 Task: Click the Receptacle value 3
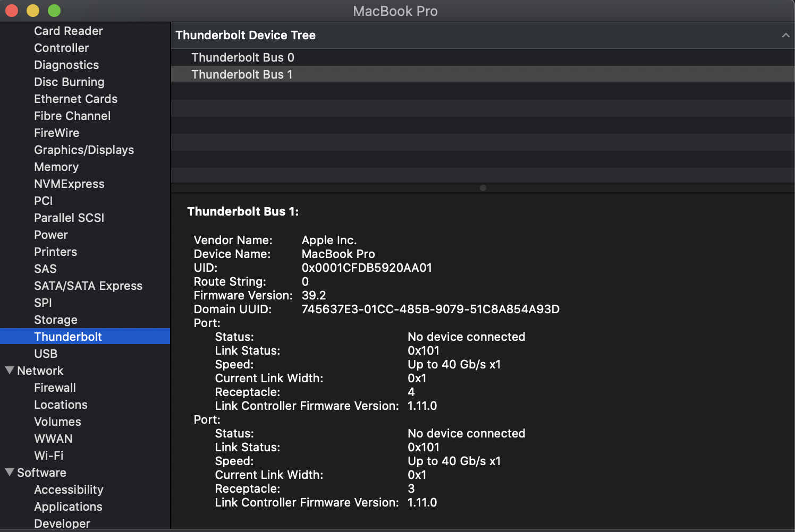click(411, 488)
